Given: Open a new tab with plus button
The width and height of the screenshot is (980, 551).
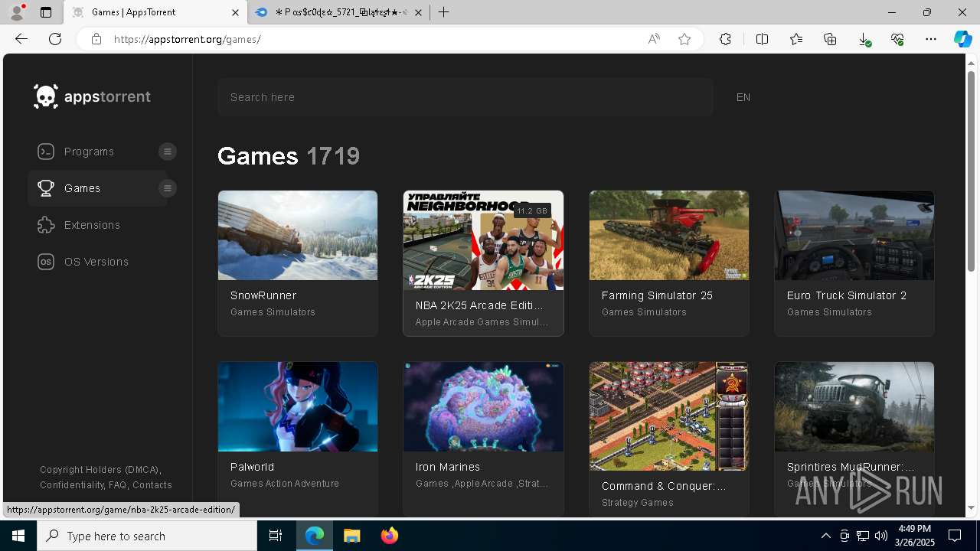Looking at the screenshot, I should 444,12.
